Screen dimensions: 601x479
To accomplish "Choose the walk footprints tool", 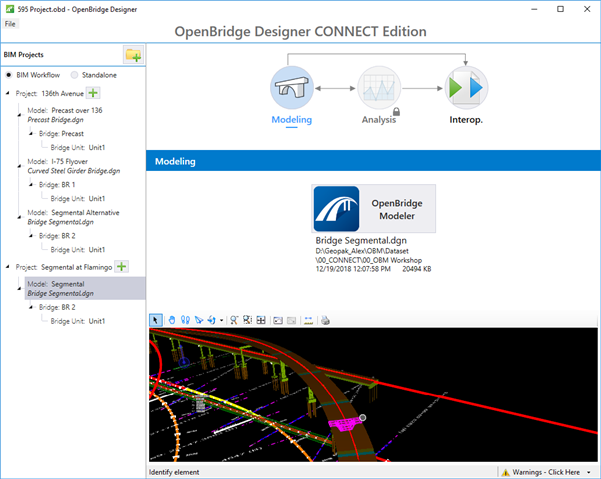I will pyautogui.click(x=185, y=320).
